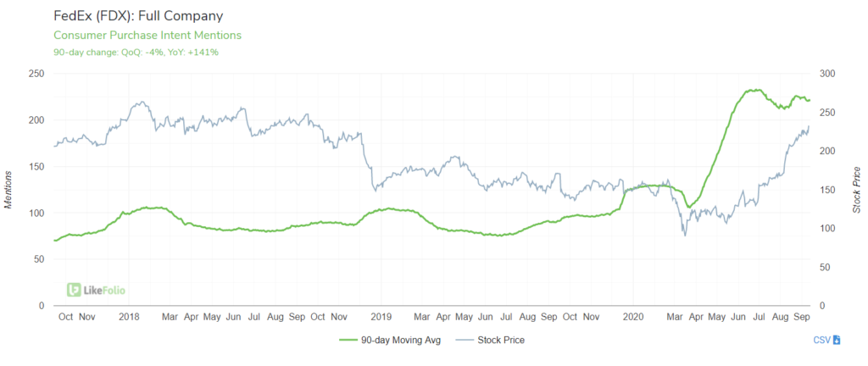This screenshot has height=366, width=868.
Task: Click the CSV download icon
Action: pos(837,341)
